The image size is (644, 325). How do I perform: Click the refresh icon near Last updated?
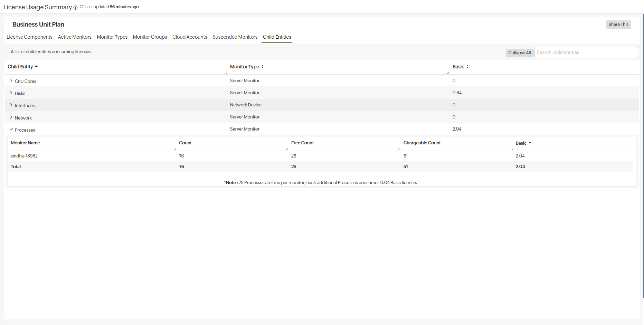pyautogui.click(x=82, y=7)
